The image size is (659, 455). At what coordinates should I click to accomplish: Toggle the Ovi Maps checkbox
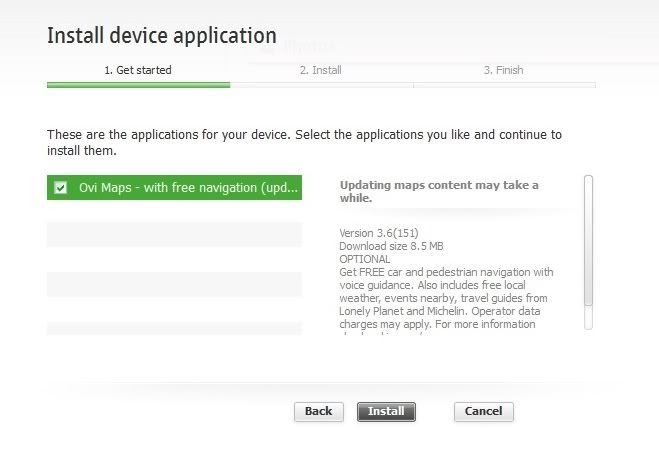click(61, 188)
